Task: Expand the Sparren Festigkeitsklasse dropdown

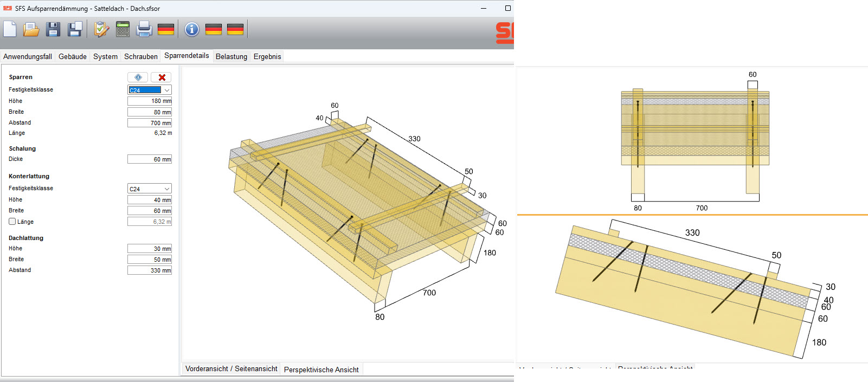Action: tap(167, 90)
